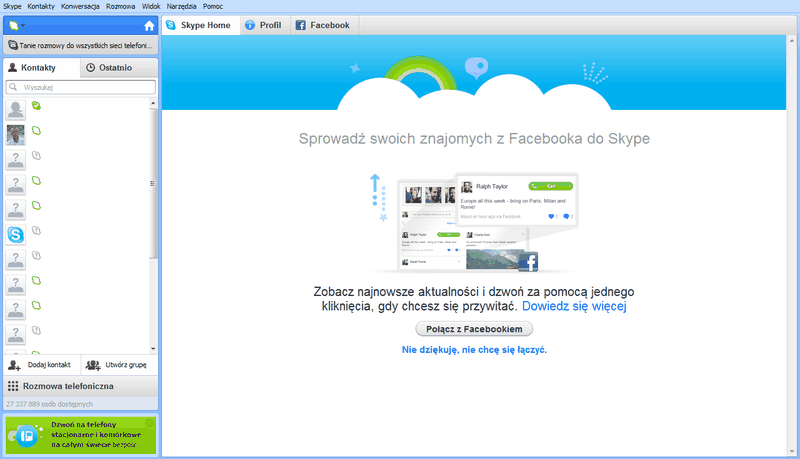800x459 pixels.
Task: Click the add contact person icon
Action: 14,365
